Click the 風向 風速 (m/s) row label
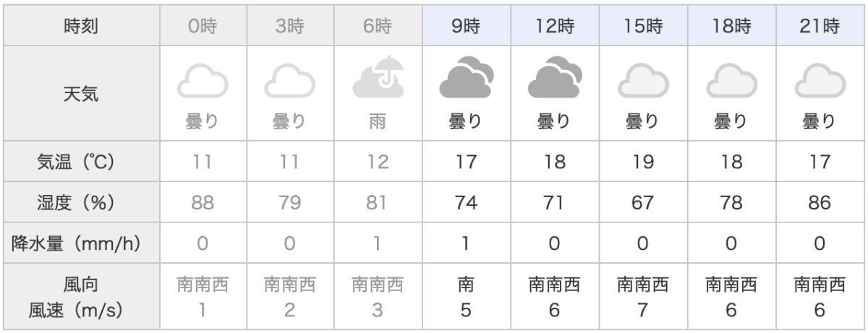This screenshot has height=333, width=868. tap(81, 298)
